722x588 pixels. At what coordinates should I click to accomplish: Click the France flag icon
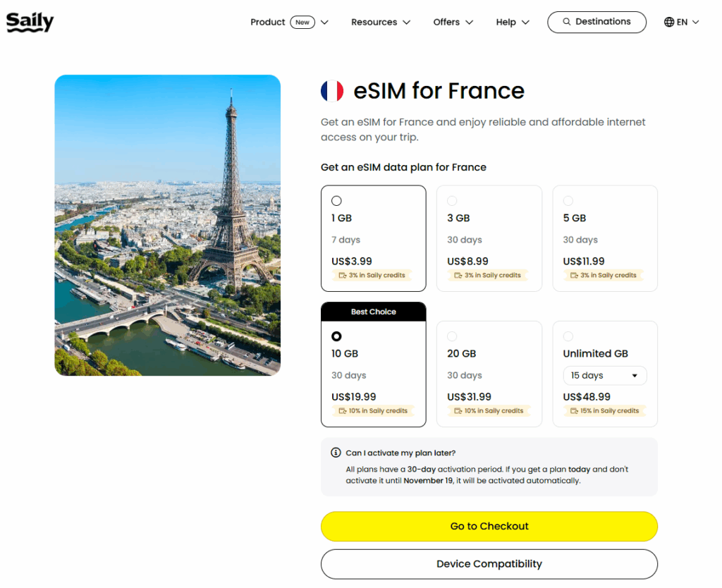332,91
